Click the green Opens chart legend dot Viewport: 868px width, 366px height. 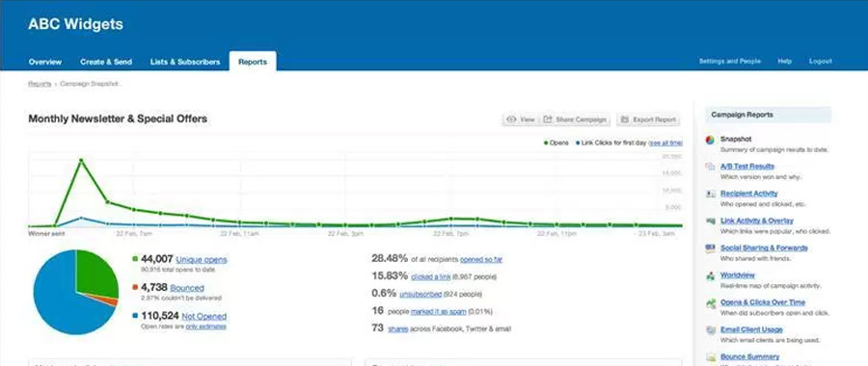(546, 144)
